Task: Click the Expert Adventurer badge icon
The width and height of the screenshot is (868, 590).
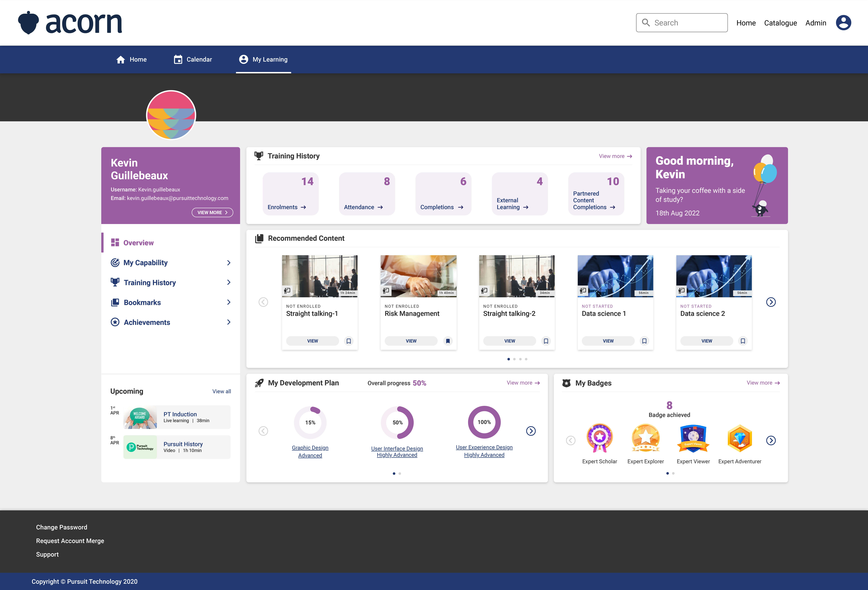Action: (740, 438)
